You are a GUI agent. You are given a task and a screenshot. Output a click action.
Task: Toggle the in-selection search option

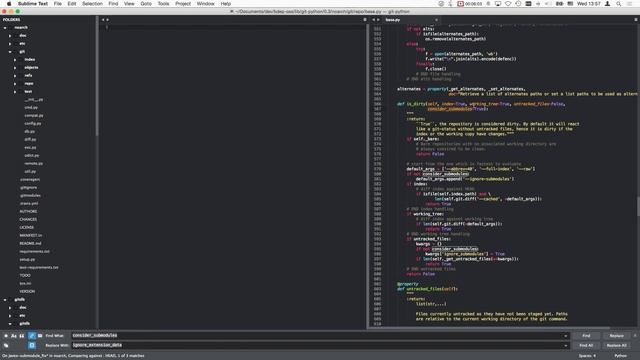[x=40, y=336]
